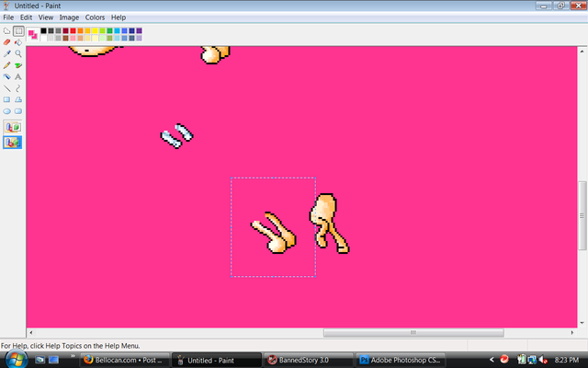Screen dimensions: 588x368
Task: Select the Polygon shape tool
Action: point(18,99)
